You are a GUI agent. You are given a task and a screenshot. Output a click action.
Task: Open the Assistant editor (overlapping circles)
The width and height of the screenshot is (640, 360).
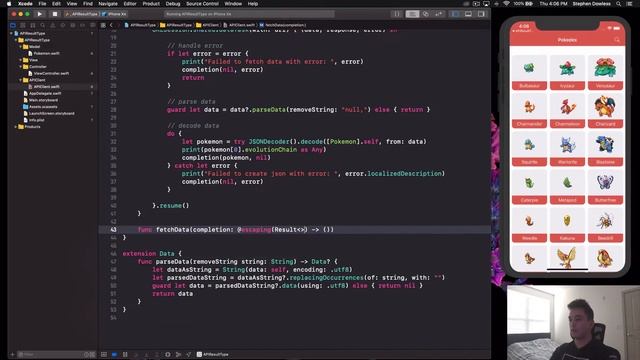pos(425,14)
